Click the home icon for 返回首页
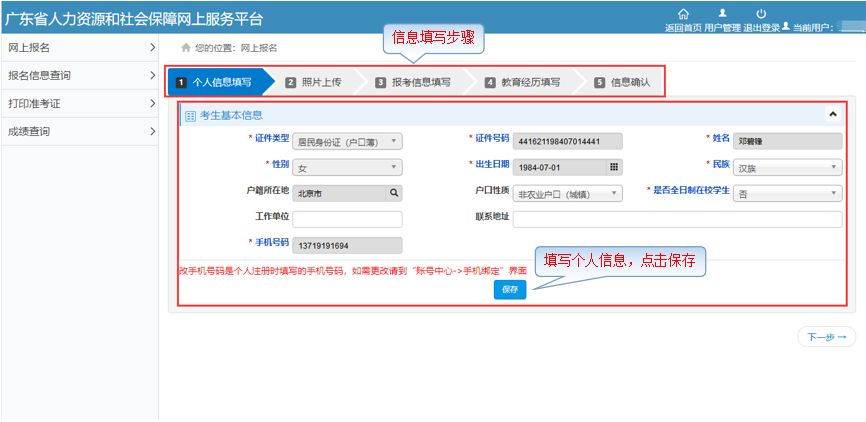 pyautogui.click(x=683, y=13)
